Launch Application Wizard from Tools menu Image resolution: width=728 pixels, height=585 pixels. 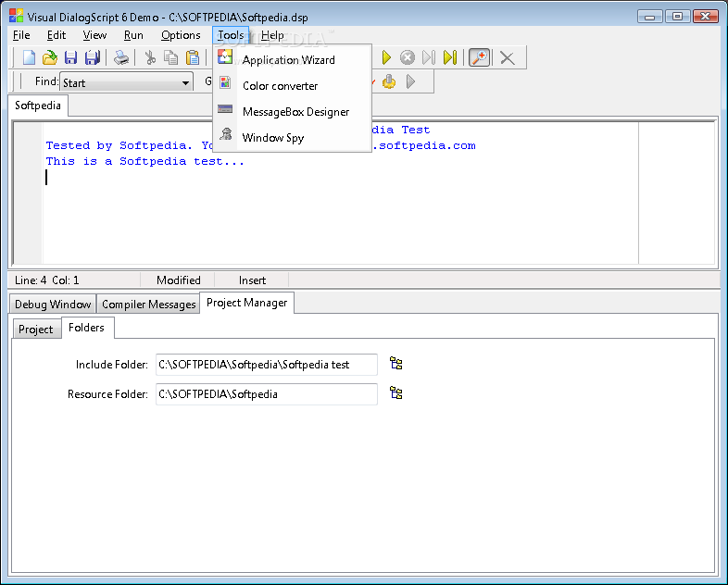293,60
